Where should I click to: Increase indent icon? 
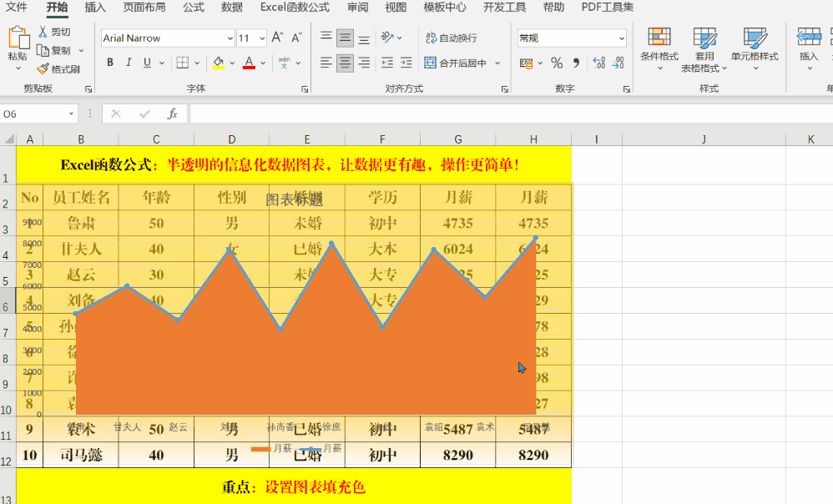406,63
